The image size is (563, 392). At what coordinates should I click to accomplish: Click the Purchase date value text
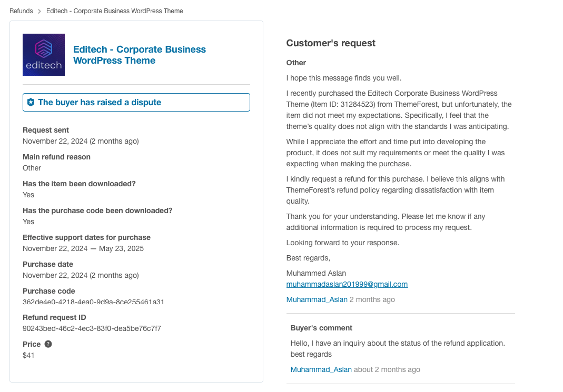(81, 275)
